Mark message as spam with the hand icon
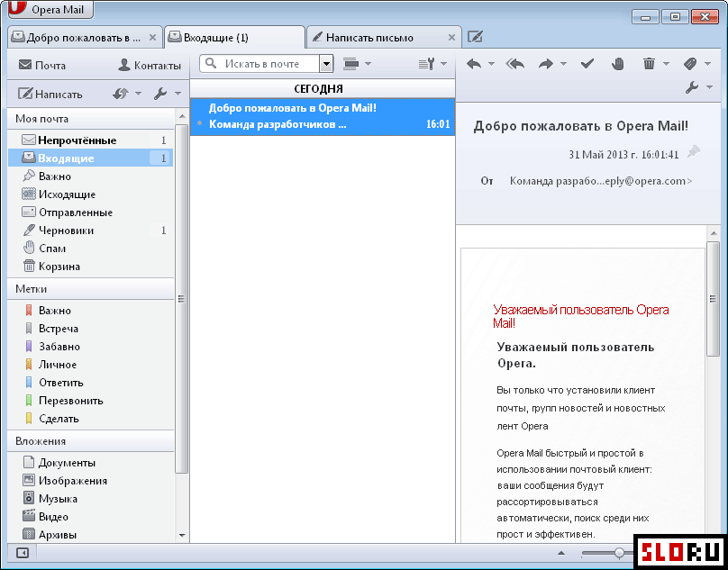 617,64
